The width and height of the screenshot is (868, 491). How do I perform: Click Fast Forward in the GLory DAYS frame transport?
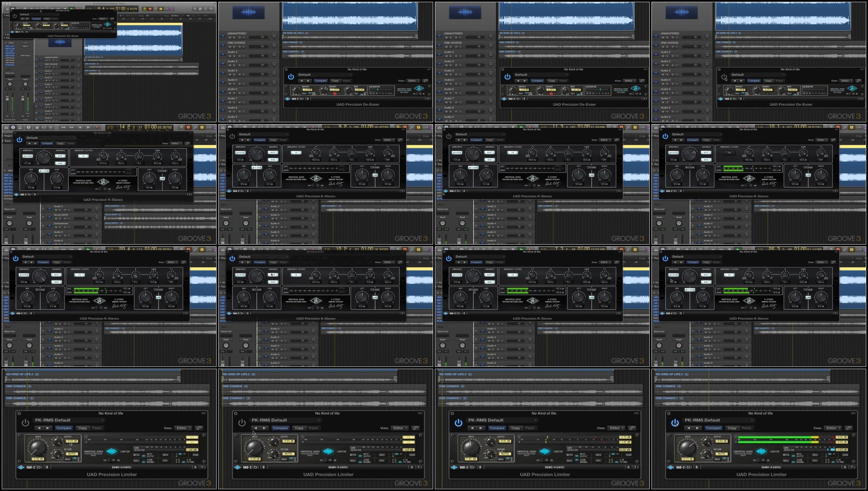pyautogui.click(x=72, y=127)
